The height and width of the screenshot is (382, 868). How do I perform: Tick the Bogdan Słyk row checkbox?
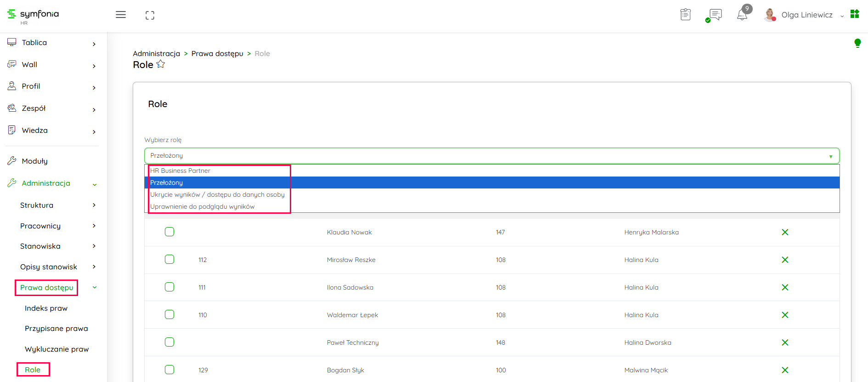[169, 370]
